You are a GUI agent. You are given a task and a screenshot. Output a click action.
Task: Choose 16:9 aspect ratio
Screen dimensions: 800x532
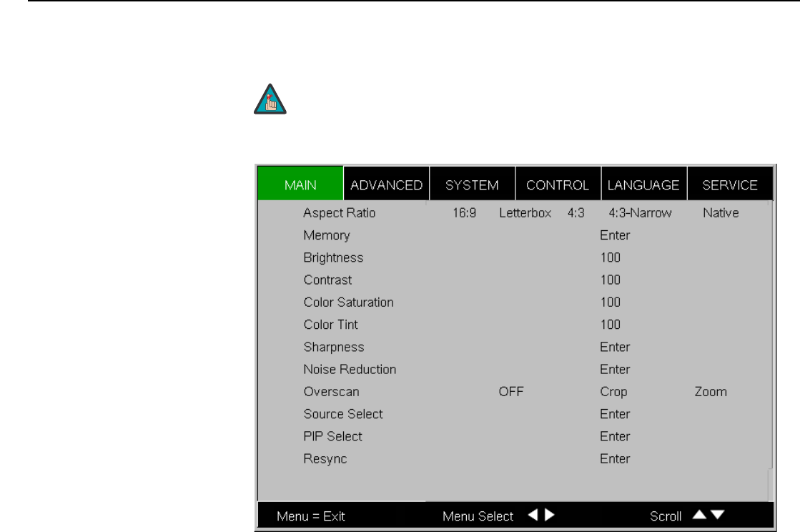point(464,212)
